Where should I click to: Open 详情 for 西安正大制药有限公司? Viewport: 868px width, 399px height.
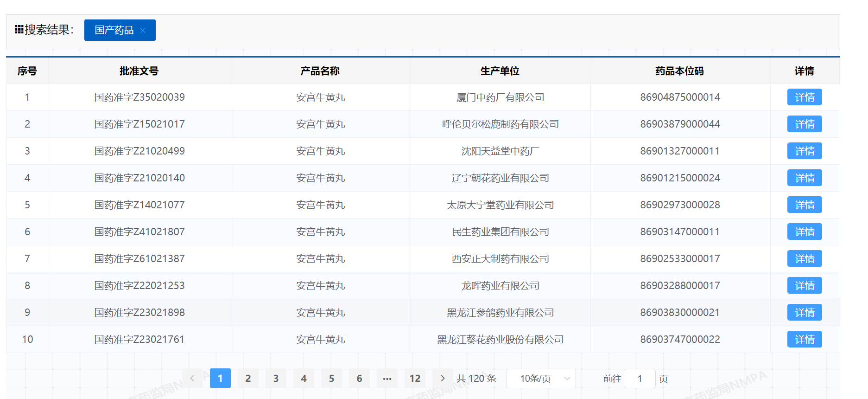[x=805, y=259]
